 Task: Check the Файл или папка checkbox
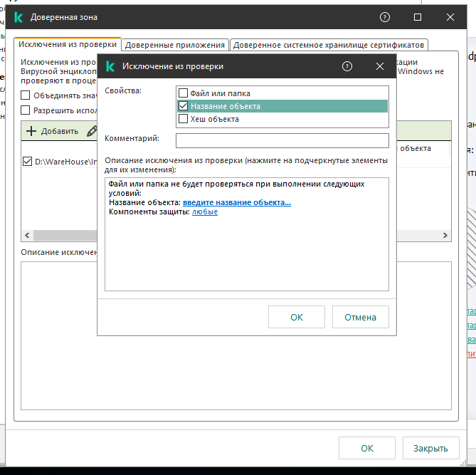pos(183,93)
